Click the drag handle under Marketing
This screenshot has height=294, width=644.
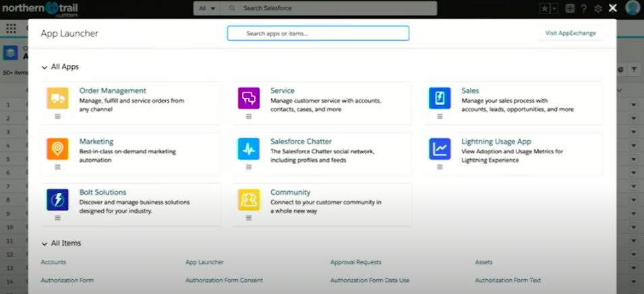[x=57, y=167]
